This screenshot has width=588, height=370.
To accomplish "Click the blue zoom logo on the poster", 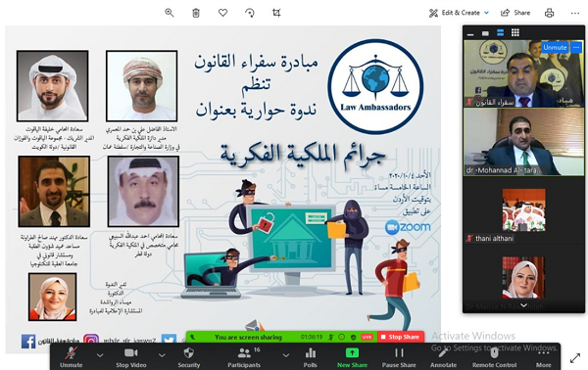I will 408,227.
